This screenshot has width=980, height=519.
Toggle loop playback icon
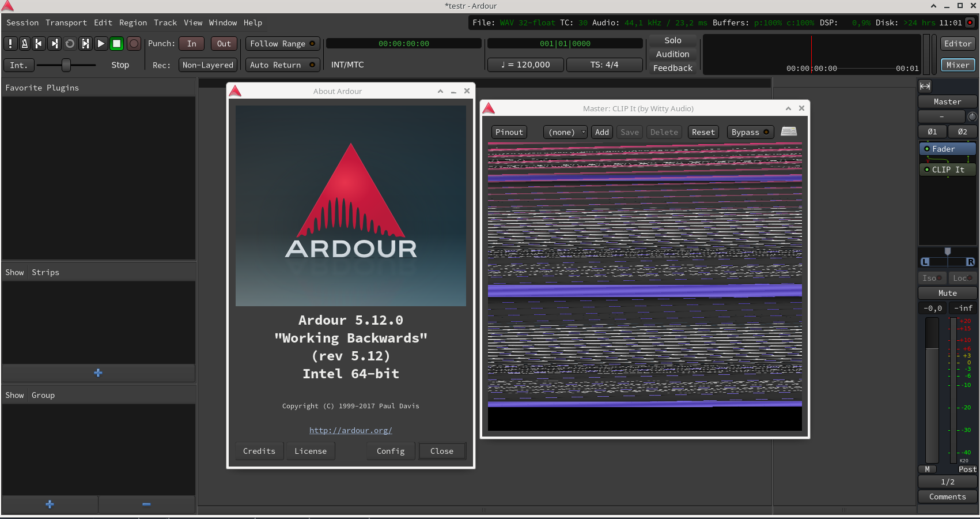coord(70,43)
